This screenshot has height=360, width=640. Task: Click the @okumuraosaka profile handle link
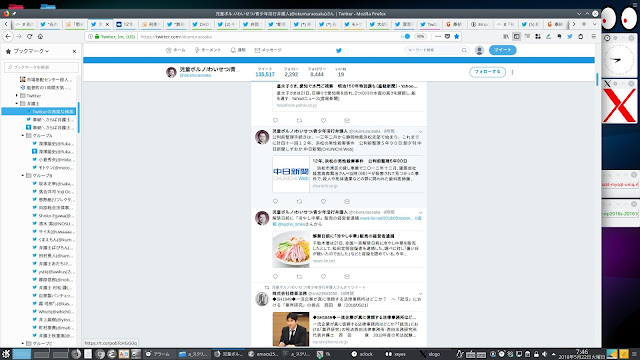tap(196, 76)
